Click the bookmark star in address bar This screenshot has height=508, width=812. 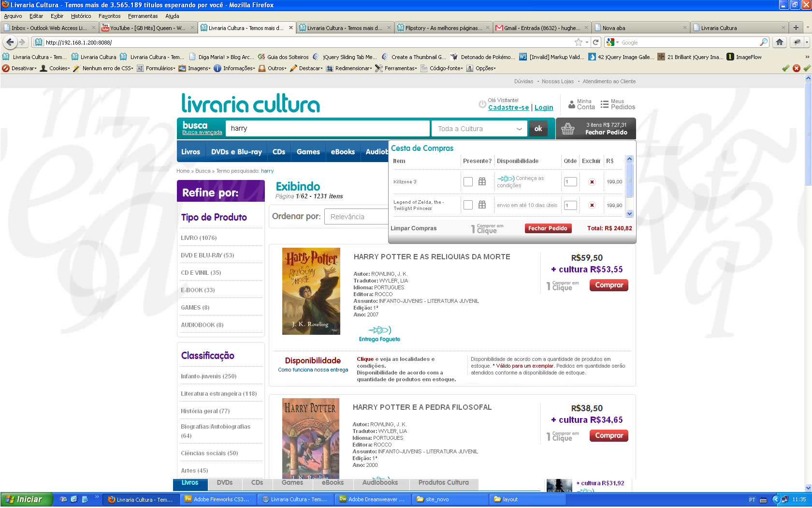click(579, 42)
